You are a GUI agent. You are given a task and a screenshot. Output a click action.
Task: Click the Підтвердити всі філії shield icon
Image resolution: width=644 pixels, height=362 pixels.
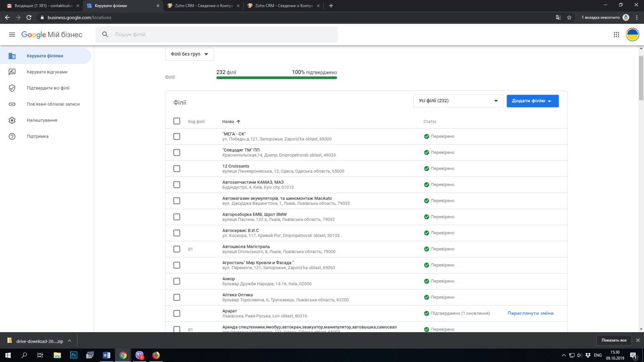click(12, 88)
